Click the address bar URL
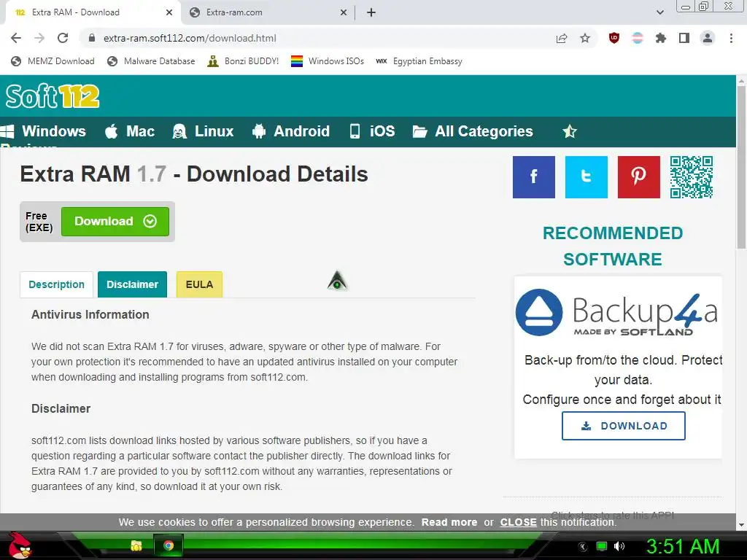The width and height of the screenshot is (747, 560). pos(190,38)
